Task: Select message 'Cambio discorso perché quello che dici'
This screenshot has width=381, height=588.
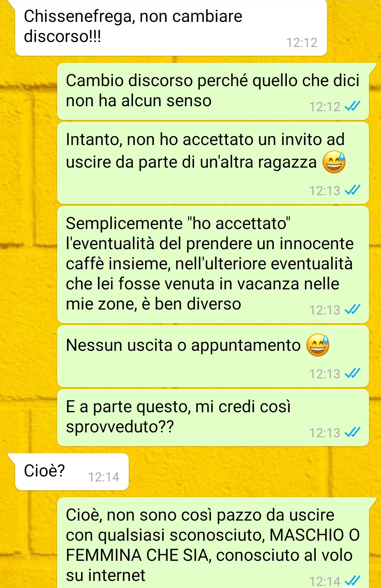Action: click(x=213, y=91)
